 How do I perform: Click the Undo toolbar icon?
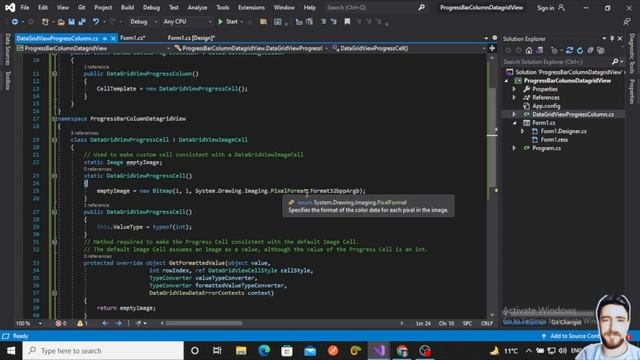96,22
